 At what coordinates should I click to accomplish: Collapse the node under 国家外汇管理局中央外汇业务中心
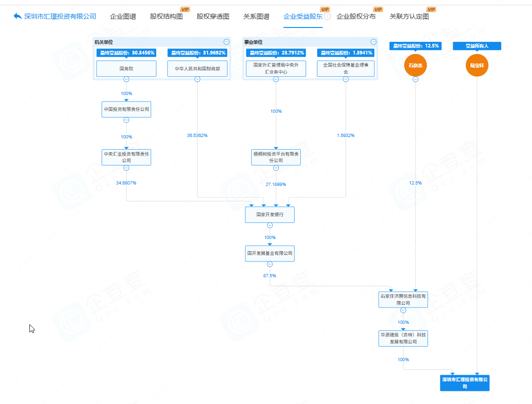(x=276, y=79)
